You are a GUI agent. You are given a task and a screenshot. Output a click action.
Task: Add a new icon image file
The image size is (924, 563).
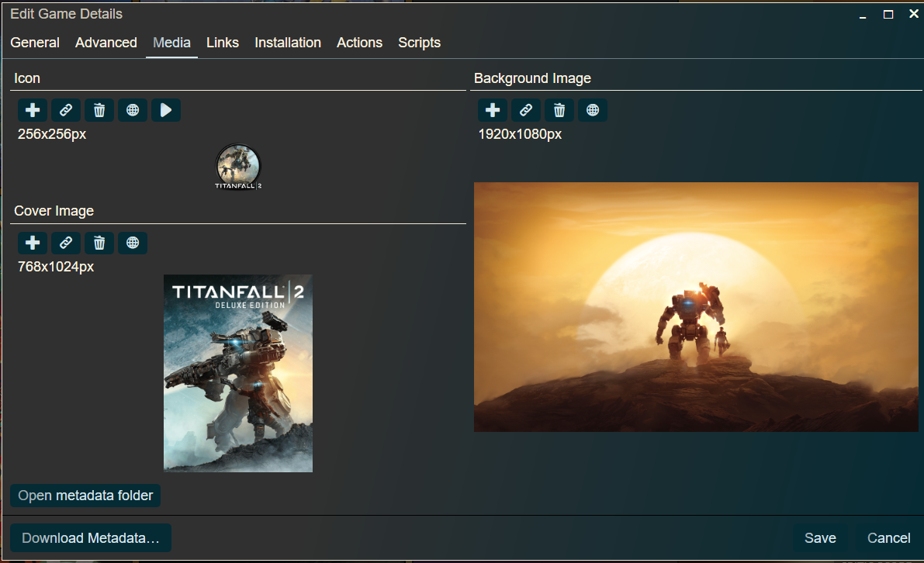[x=32, y=110]
